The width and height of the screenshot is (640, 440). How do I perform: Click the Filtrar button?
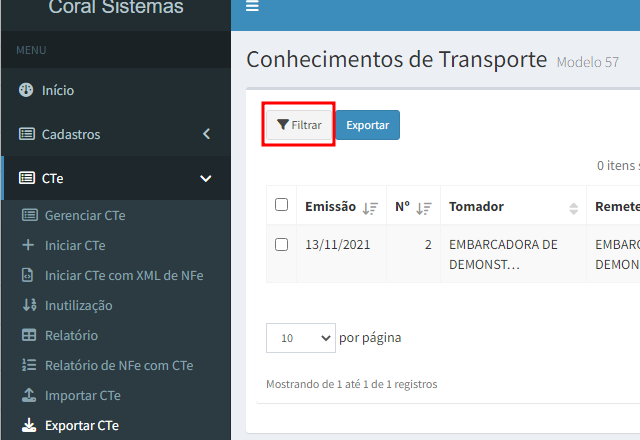[x=299, y=125]
